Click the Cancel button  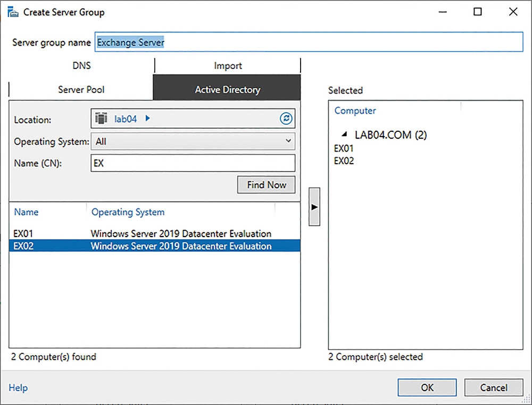pyautogui.click(x=494, y=387)
